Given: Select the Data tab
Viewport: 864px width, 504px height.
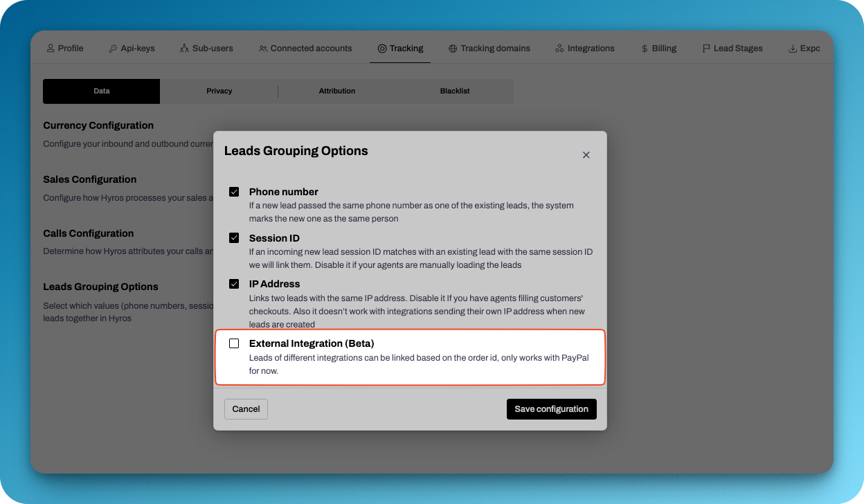Looking at the screenshot, I should pos(102,91).
